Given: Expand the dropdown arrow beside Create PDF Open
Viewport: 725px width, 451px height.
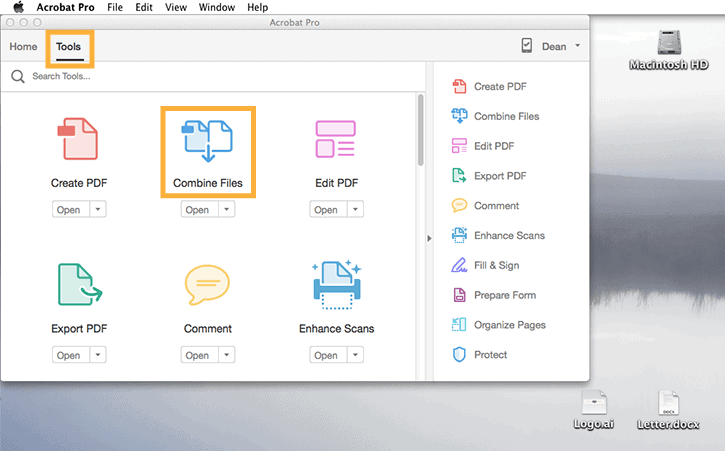Looking at the screenshot, I should tap(98, 209).
